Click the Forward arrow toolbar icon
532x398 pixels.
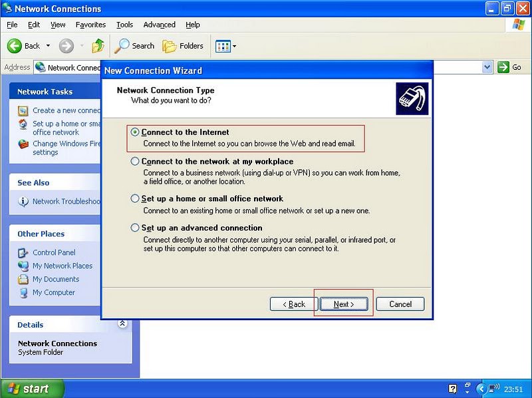coord(66,46)
